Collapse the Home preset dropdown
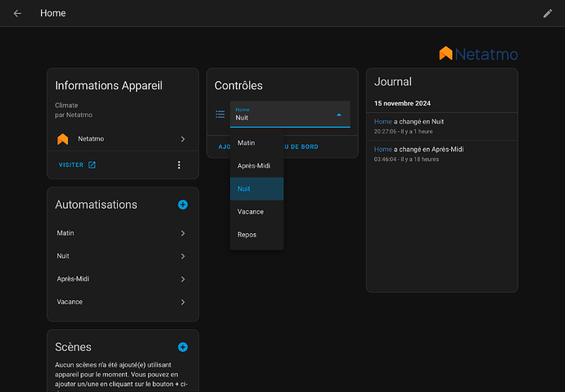The height and width of the screenshot is (392, 565). click(x=339, y=115)
